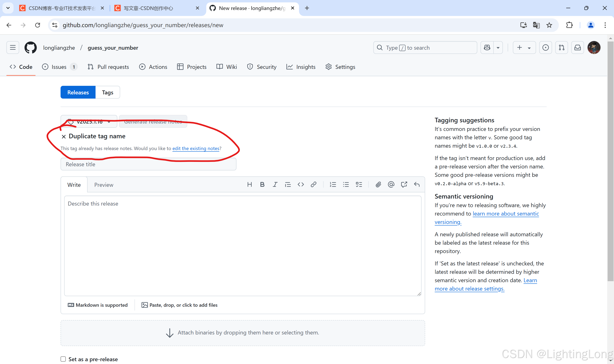Viewport: 614px width, 364px height.
Task: Click the task list icon
Action: tap(359, 184)
